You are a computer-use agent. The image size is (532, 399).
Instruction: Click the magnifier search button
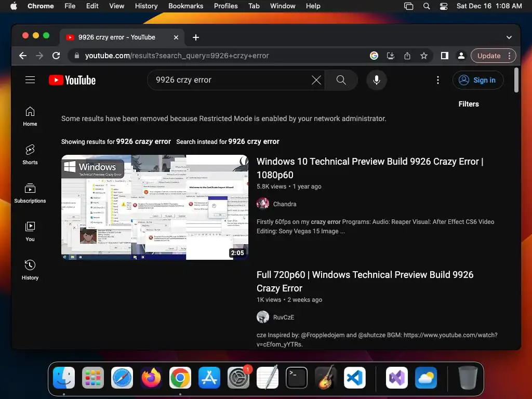[341, 80]
